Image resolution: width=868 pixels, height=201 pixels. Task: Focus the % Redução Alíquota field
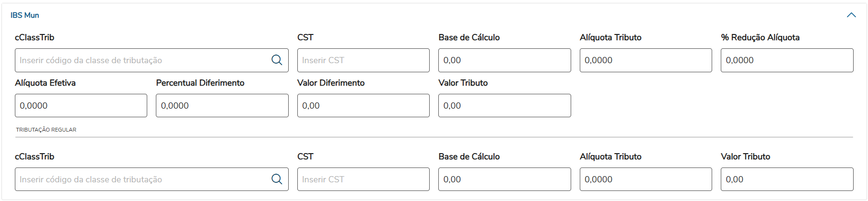click(x=786, y=60)
